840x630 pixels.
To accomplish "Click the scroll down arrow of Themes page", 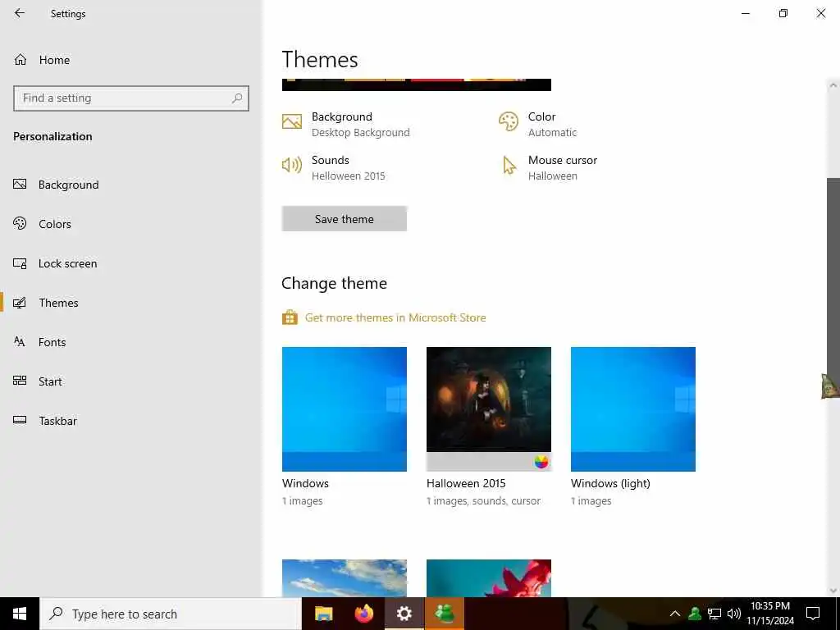I will pos(833,591).
